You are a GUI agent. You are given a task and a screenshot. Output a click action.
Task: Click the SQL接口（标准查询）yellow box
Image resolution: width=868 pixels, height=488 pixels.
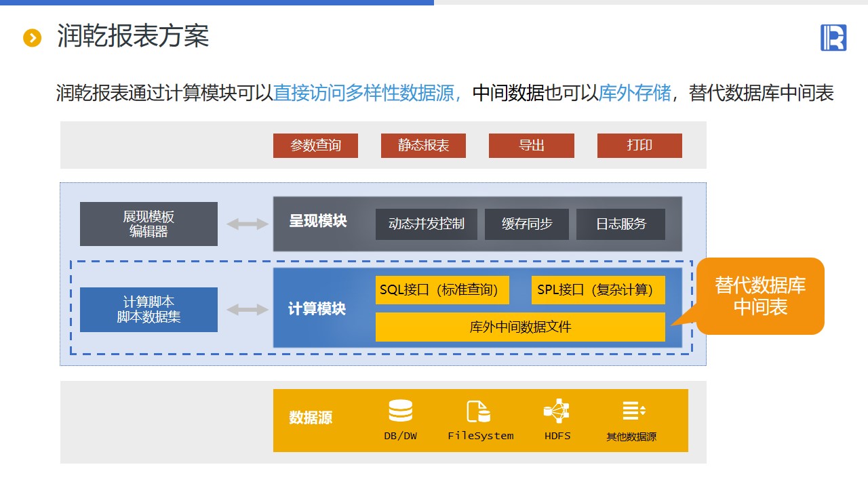click(443, 290)
